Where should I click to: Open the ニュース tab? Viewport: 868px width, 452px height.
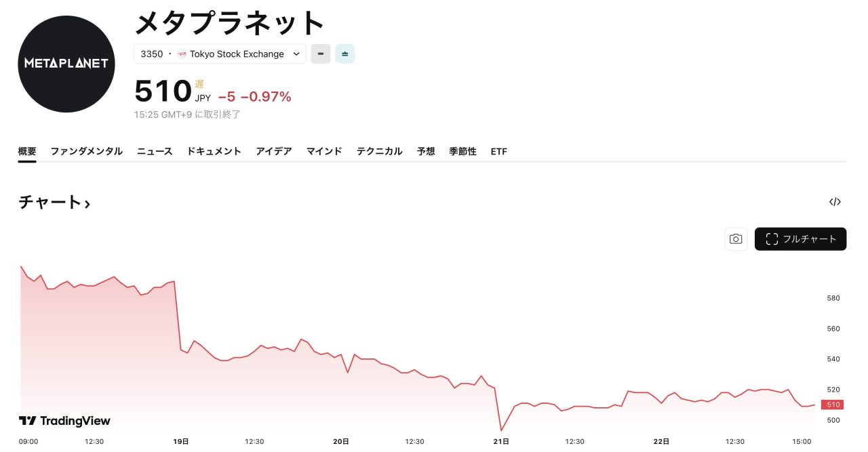click(x=155, y=152)
